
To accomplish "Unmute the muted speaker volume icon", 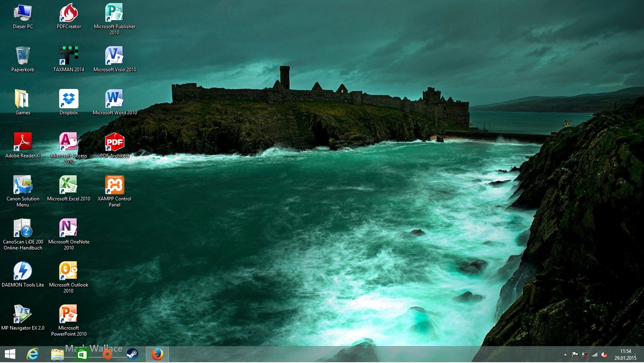I will [x=604, y=355].
